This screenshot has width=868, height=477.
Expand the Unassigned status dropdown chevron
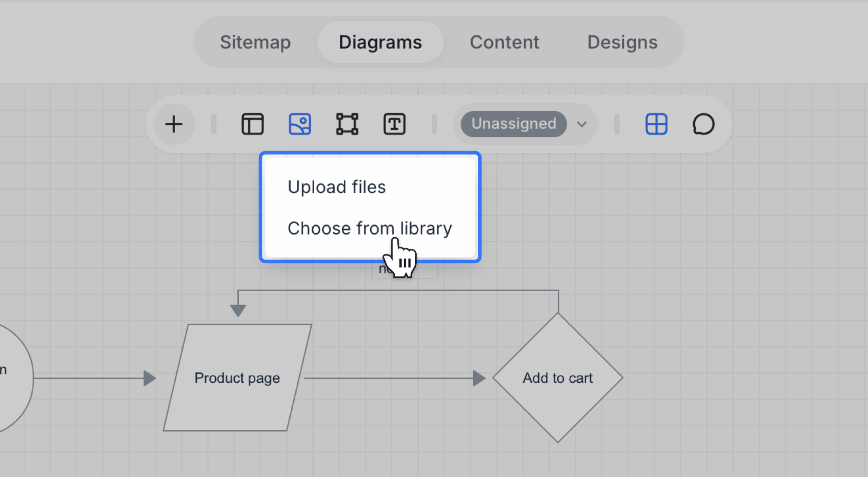click(582, 124)
